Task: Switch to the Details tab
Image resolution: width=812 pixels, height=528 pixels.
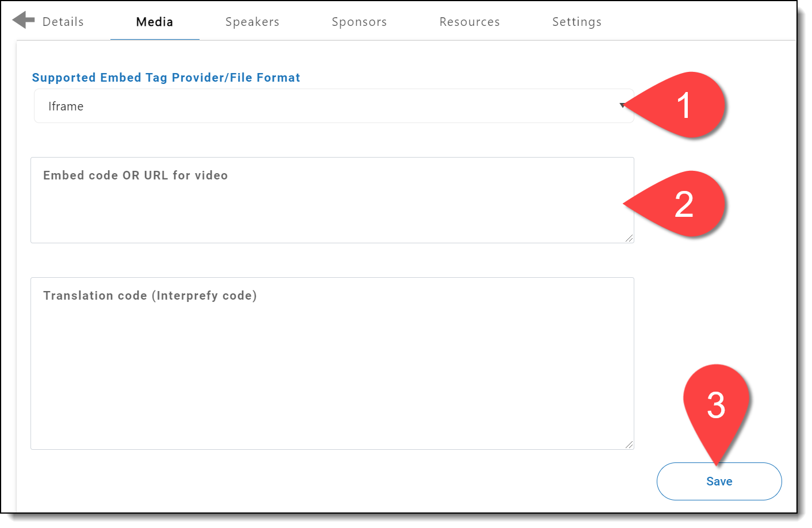Action: click(63, 22)
